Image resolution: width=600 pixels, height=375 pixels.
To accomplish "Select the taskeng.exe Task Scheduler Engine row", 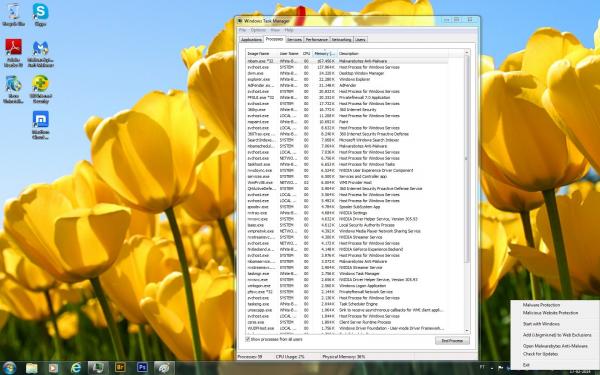I will coord(347,304).
